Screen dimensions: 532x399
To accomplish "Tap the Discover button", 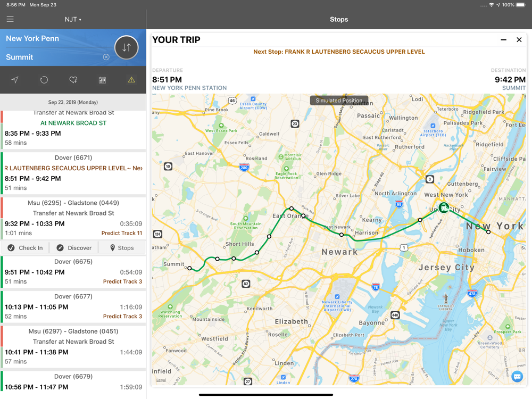I will (x=74, y=248).
